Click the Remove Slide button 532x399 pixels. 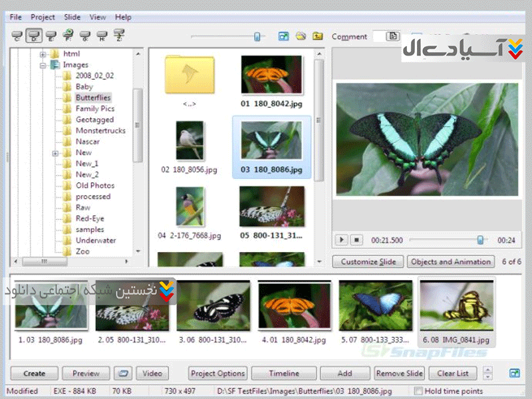[x=399, y=374]
